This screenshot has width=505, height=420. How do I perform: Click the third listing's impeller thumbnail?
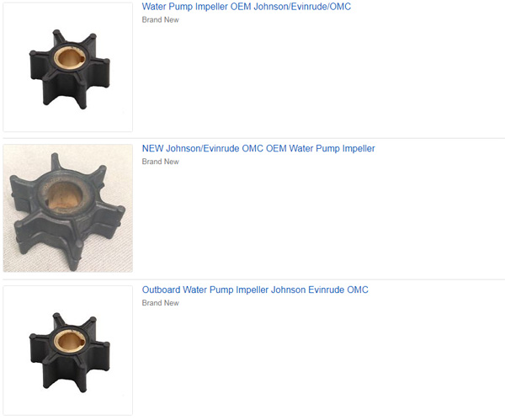tap(68, 350)
